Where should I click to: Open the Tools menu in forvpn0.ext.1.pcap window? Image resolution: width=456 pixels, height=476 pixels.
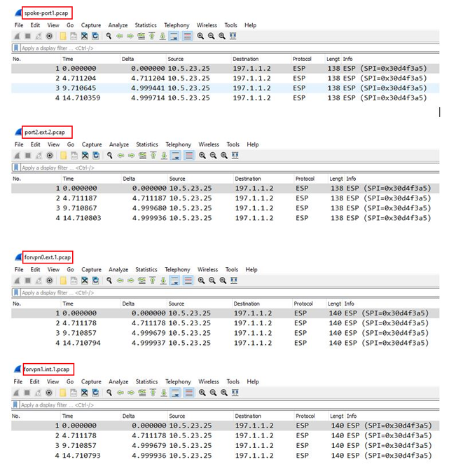[x=232, y=270]
